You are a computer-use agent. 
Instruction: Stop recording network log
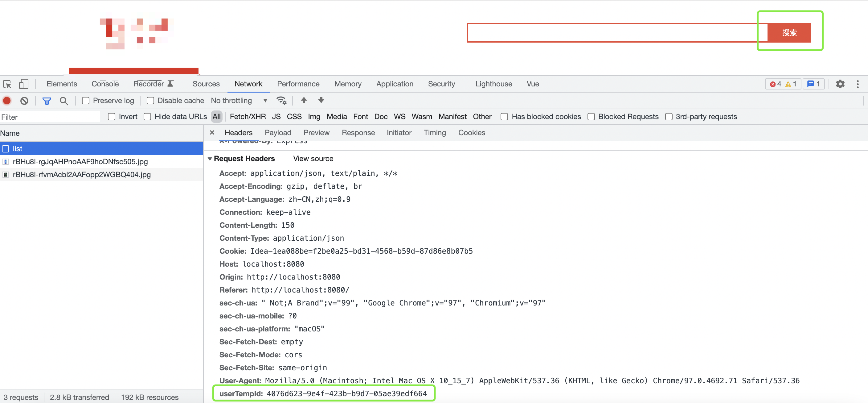click(7, 101)
